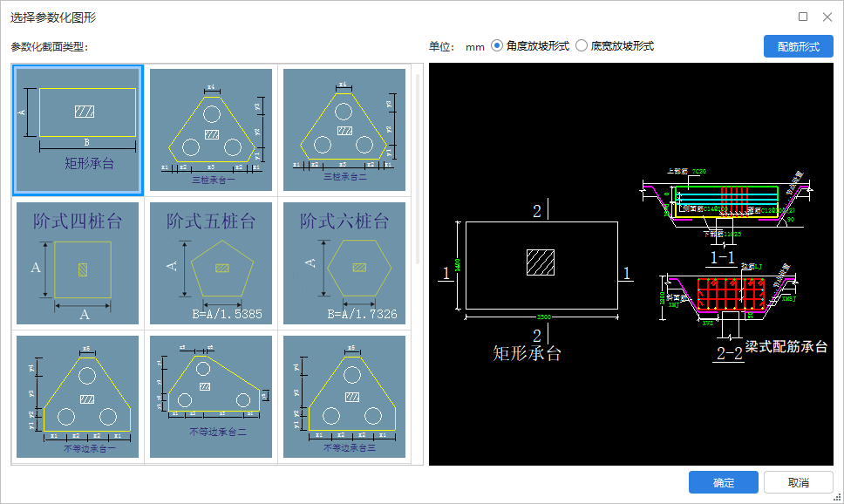844x504 pixels.
Task: Click the 2-2 section label in preview
Action: coord(730,353)
